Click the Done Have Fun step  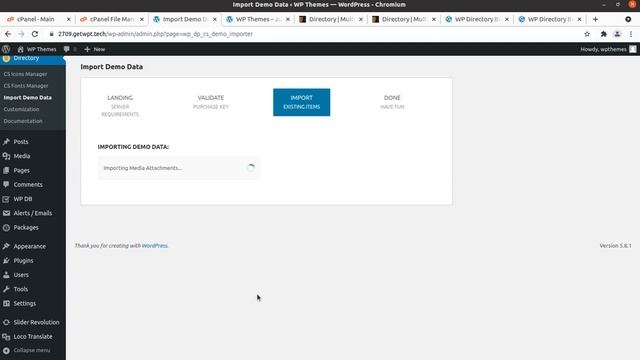point(392,102)
